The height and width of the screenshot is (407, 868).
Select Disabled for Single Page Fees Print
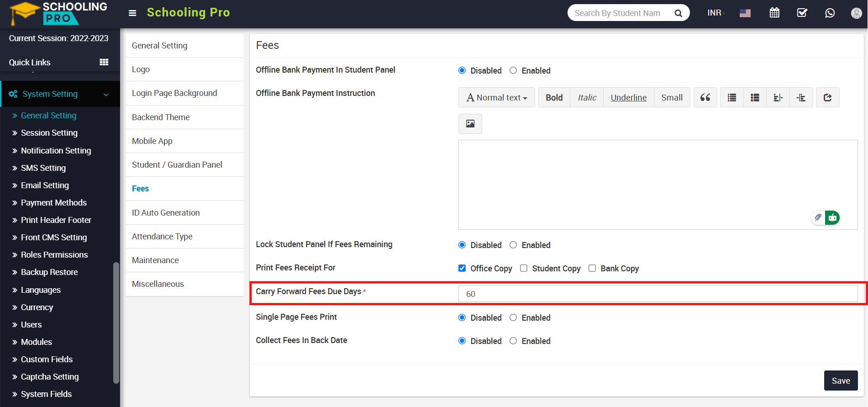click(462, 317)
